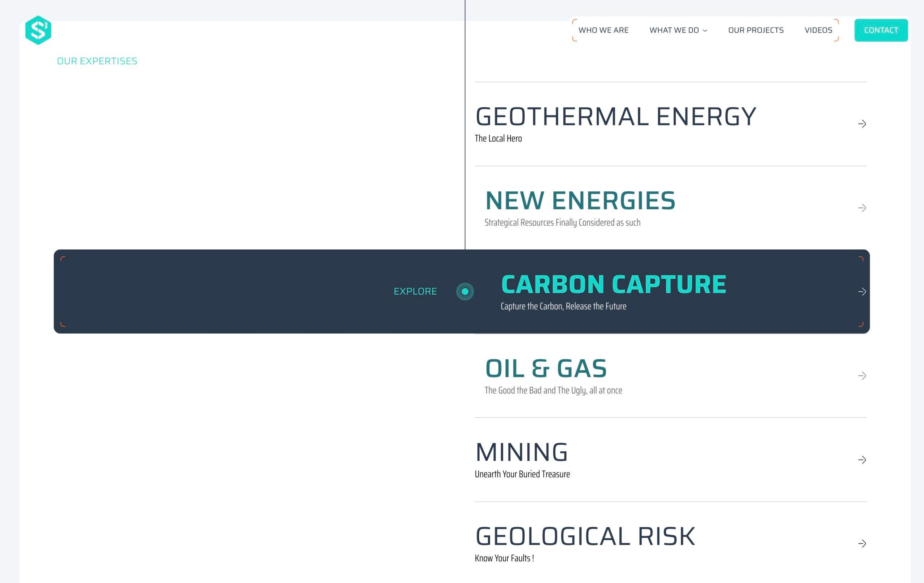The image size is (924, 583).
Task: Click the arrow next to Geothermal Energy
Action: [862, 123]
